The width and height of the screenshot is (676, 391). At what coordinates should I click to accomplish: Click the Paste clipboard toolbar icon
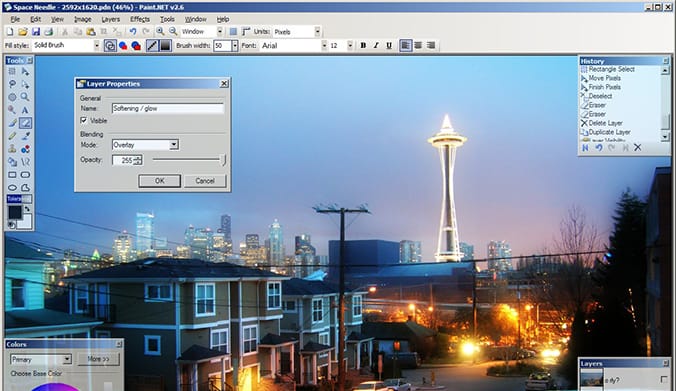[x=91, y=31]
